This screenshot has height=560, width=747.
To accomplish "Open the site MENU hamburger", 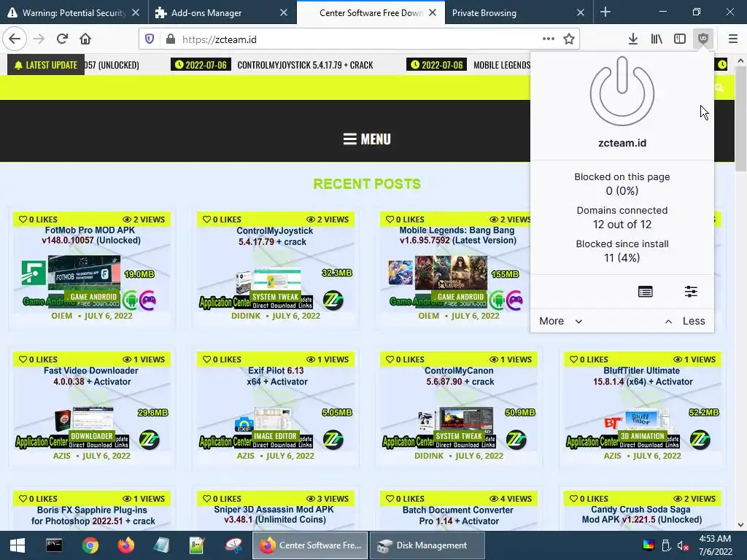I will [367, 139].
